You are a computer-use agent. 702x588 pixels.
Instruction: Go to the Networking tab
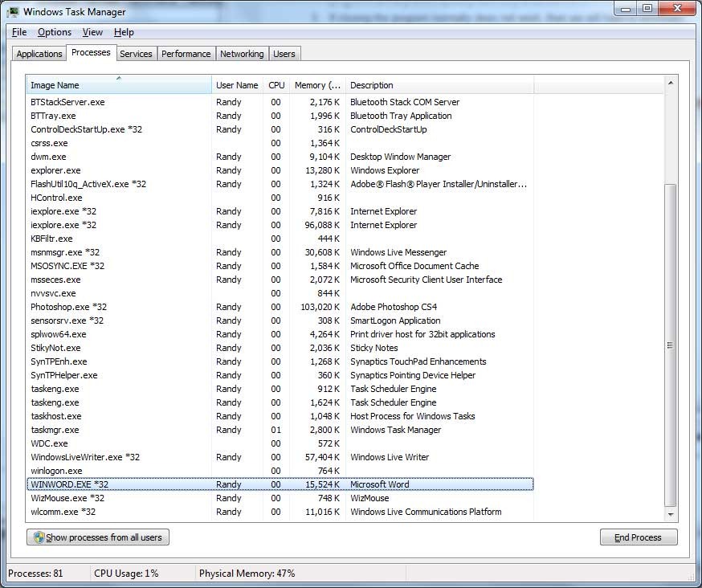click(x=242, y=54)
